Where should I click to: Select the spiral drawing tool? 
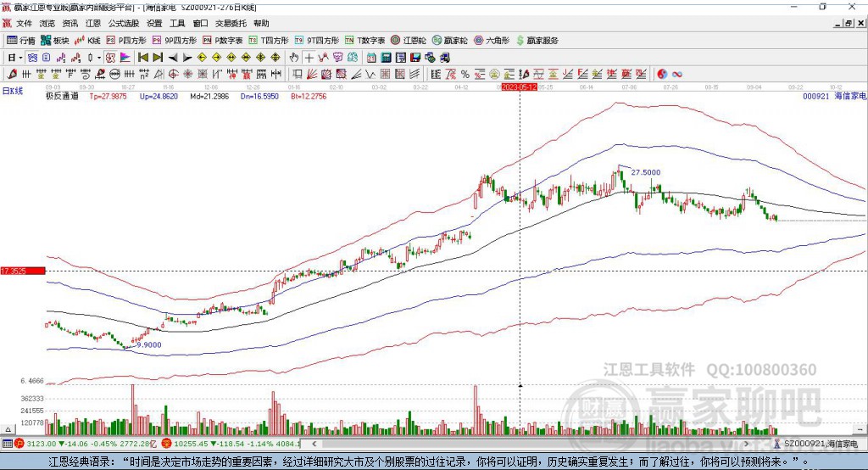[x=86, y=75]
